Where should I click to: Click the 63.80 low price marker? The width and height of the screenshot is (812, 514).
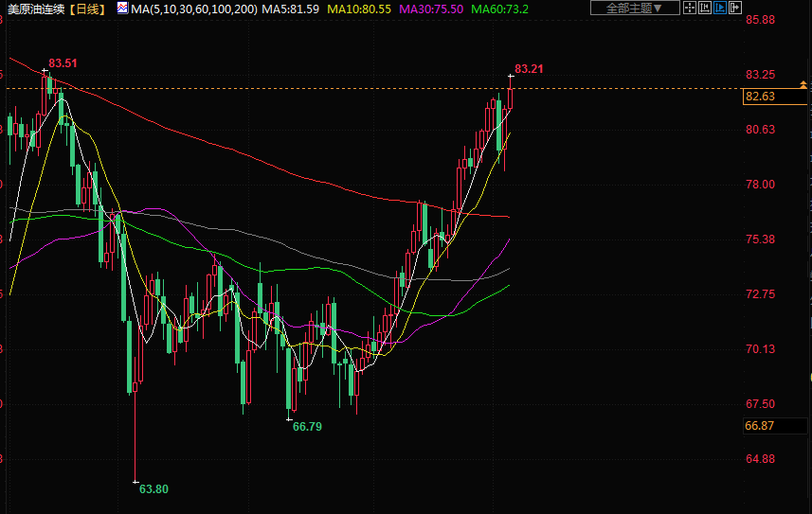[153, 488]
